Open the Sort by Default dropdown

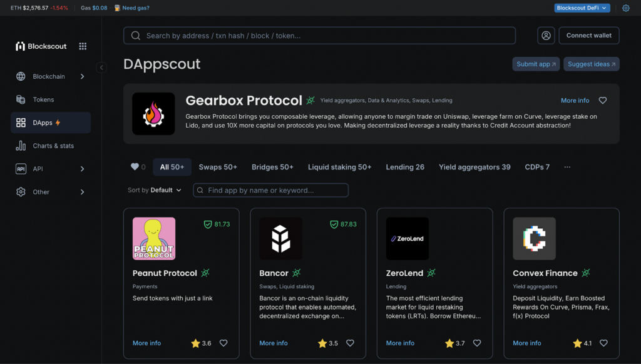(x=155, y=190)
